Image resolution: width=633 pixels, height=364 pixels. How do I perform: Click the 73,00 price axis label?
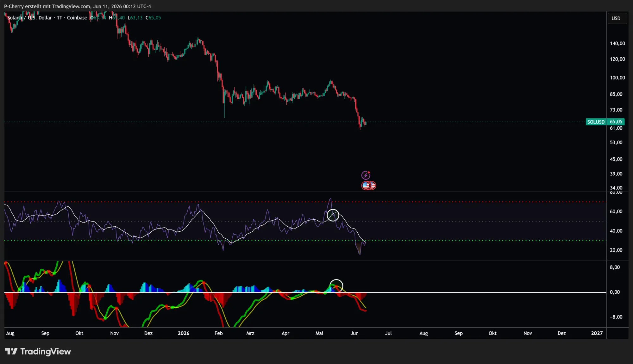point(616,110)
